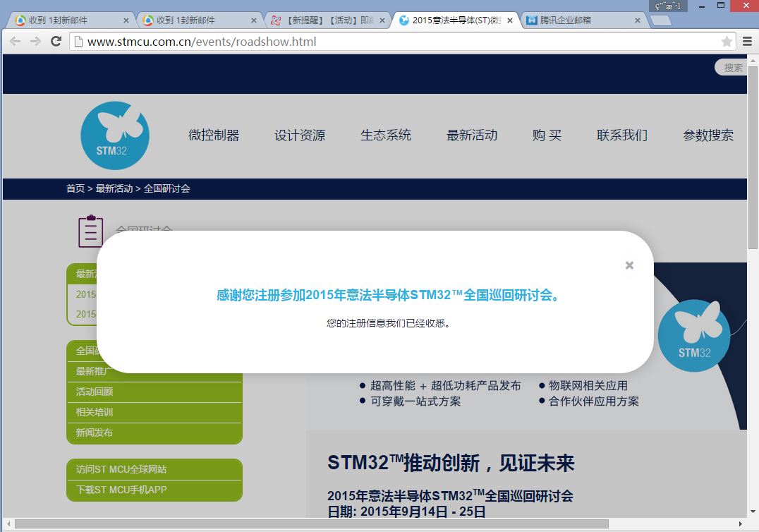Click 合作伙伴应用方案 bullet text
Screen dimensions: 759x532
pos(594,401)
